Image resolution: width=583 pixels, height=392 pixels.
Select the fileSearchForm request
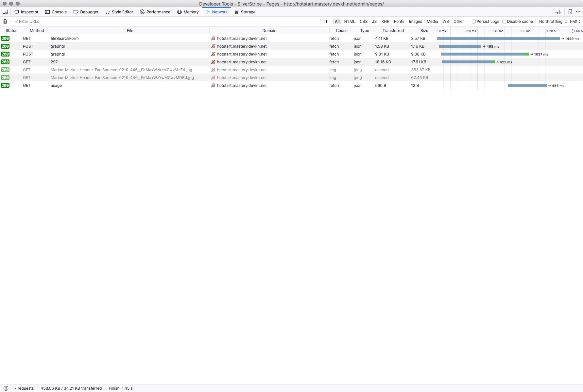(x=291, y=38)
